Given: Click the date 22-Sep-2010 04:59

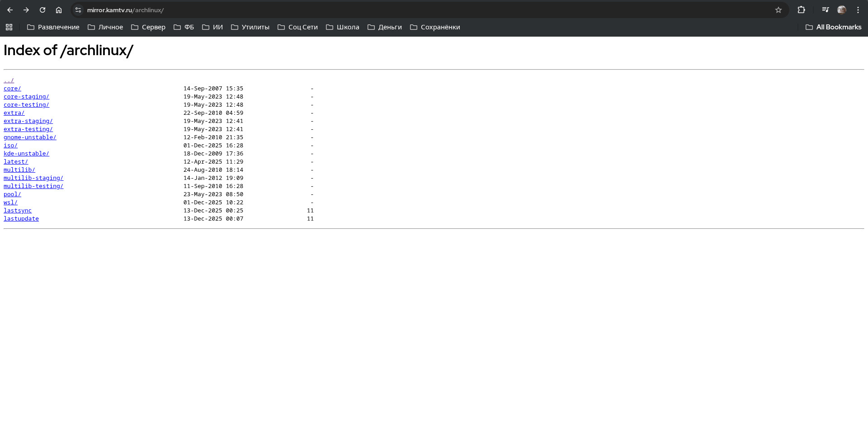Looking at the screenshot, I should click(213, 113).
